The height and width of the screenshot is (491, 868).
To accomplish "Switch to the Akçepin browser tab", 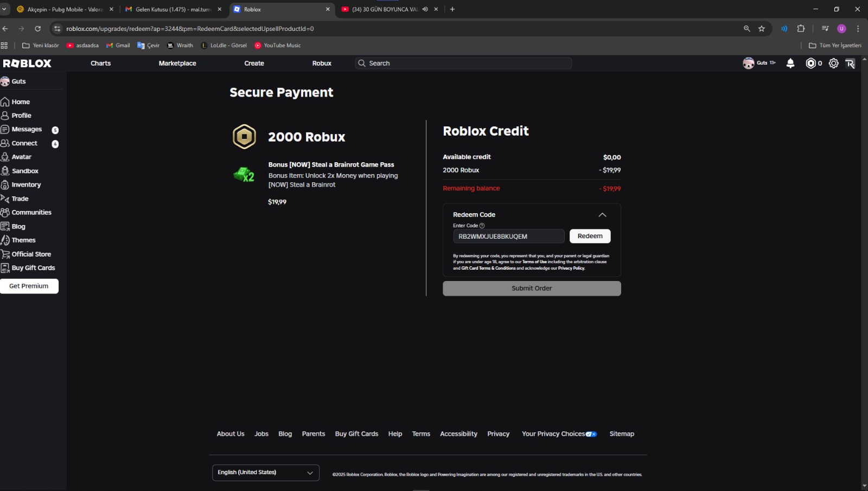I will point(64,9).
